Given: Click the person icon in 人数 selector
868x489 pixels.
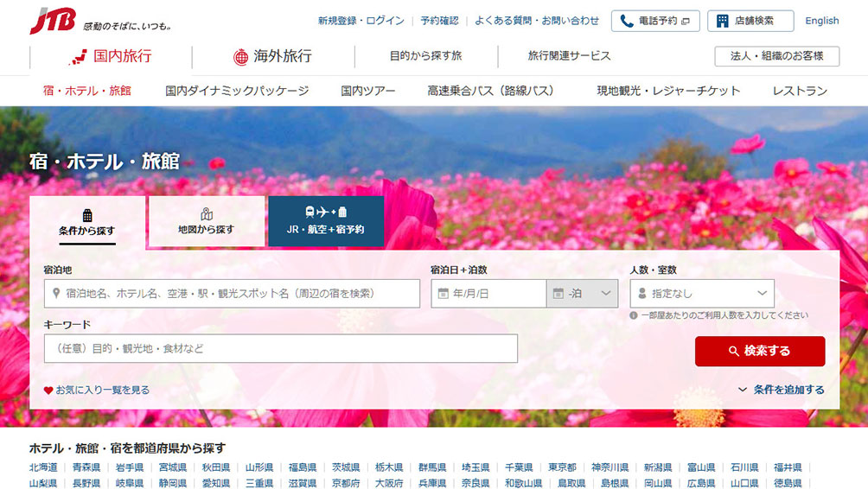Looking at the screenshot, I should coord(642,293).
